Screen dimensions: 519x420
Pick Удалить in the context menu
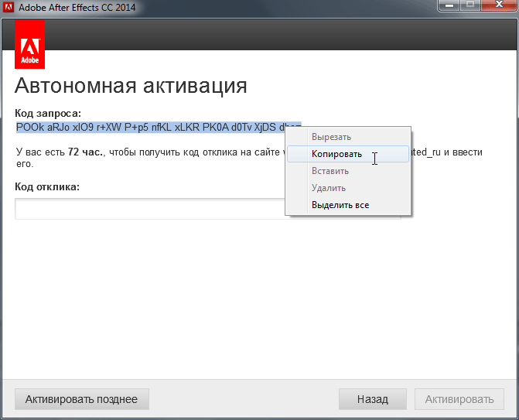coord(347,188)
